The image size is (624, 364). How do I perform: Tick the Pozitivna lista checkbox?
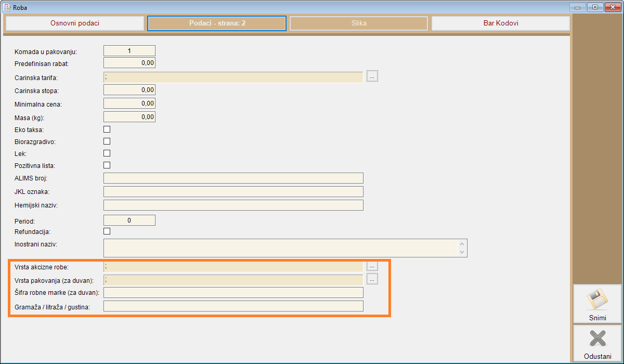[107, 165]
